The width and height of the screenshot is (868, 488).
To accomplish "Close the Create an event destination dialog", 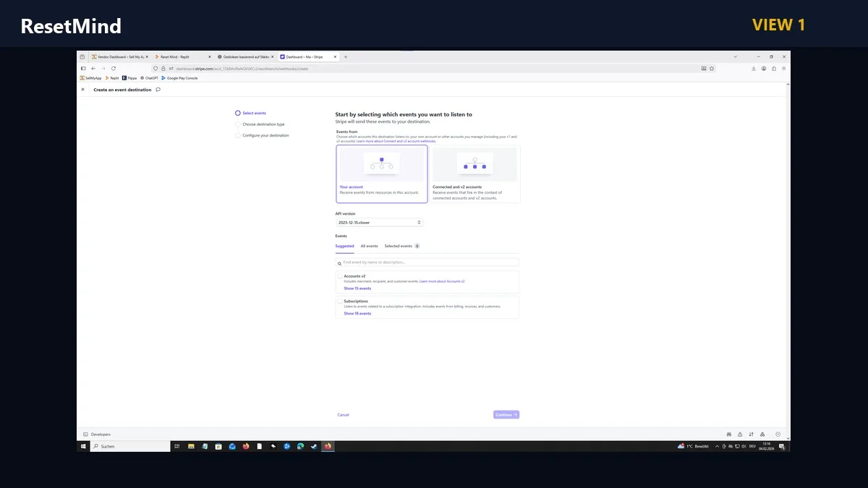I will point(82,90).
